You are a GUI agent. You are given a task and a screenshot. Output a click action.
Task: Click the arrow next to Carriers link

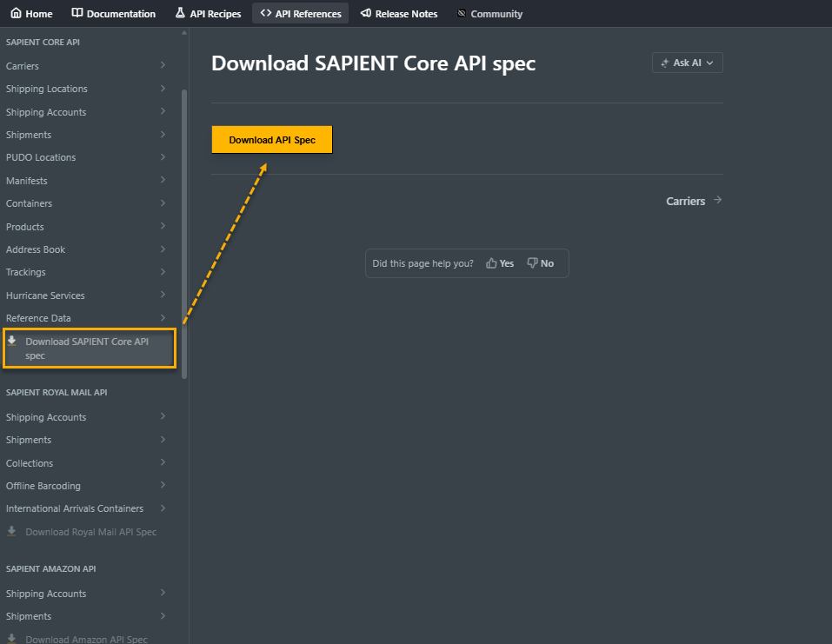point(717,200)
